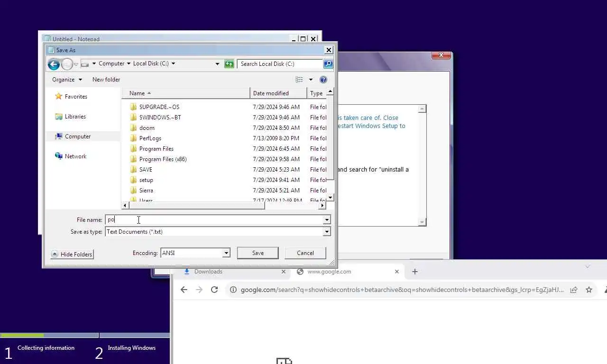Click the browser Reload icon
This screenshot has height=364, width=607.
[214, 290]
